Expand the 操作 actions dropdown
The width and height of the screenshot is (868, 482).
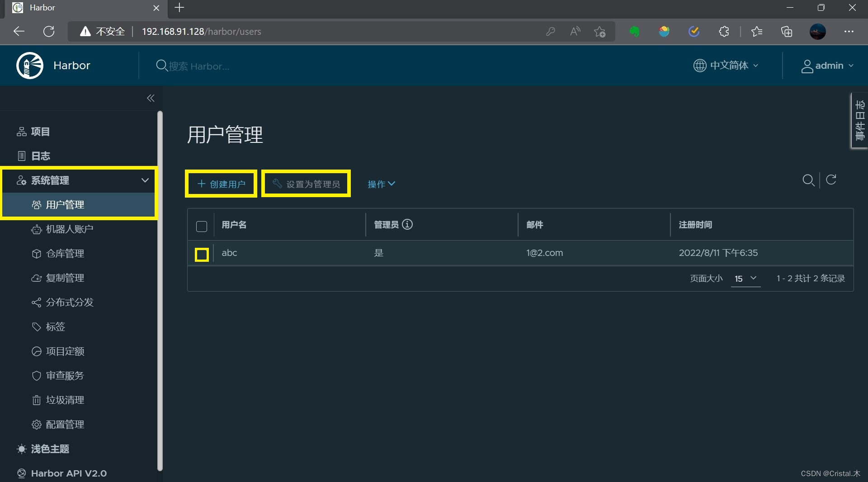pyautogui.click(x=381, y=184)
